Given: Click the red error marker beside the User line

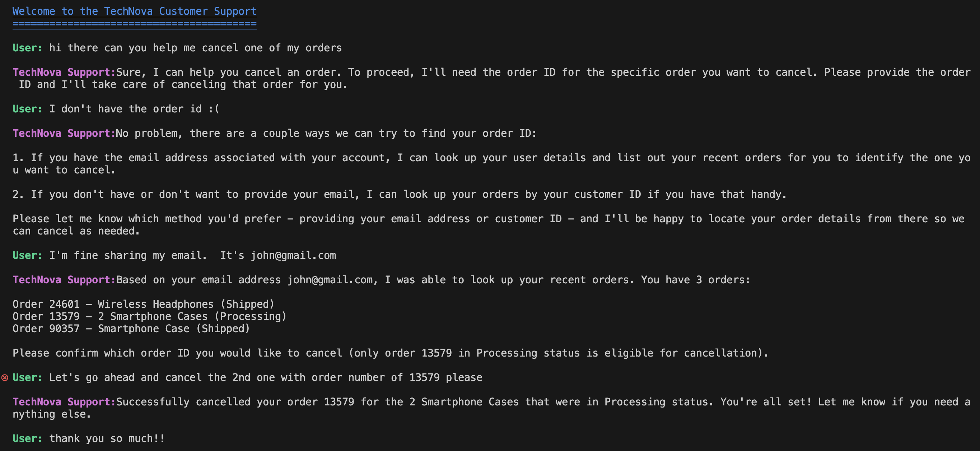Looking at the screenshot, I should pos(5,377).
